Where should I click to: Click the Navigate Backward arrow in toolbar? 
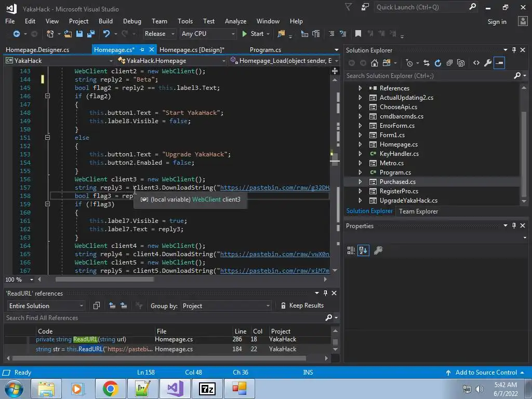coord(16,34)
